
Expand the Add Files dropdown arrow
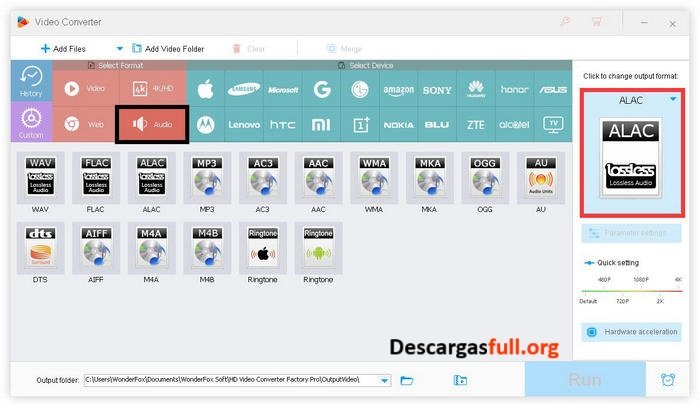pos(120,49)
